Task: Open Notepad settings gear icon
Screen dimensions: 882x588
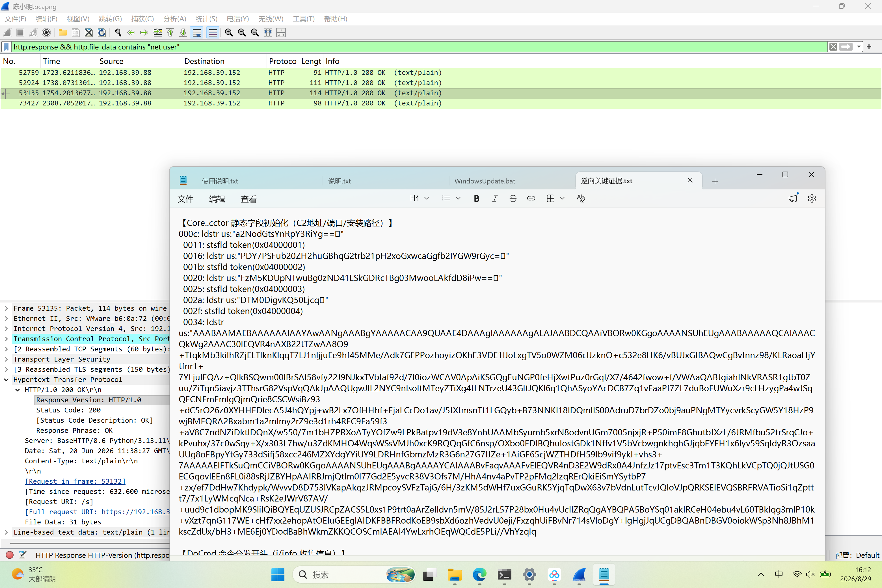Action: click(812, 198)
